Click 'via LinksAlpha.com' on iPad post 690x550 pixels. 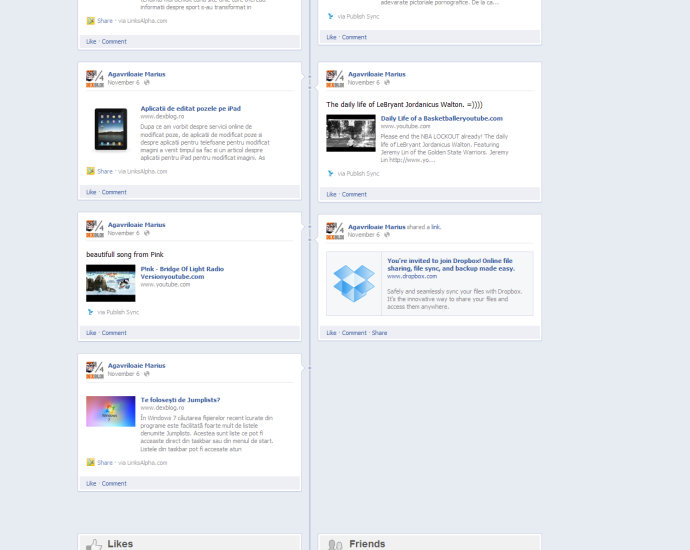[143, 171]
